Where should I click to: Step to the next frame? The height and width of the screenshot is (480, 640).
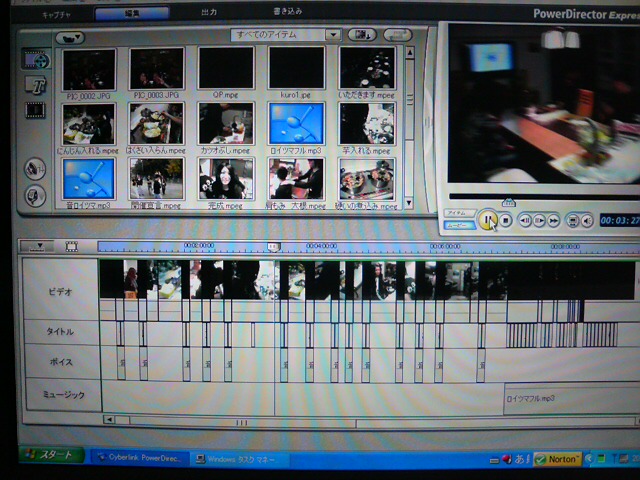click(x=539, y=221)
